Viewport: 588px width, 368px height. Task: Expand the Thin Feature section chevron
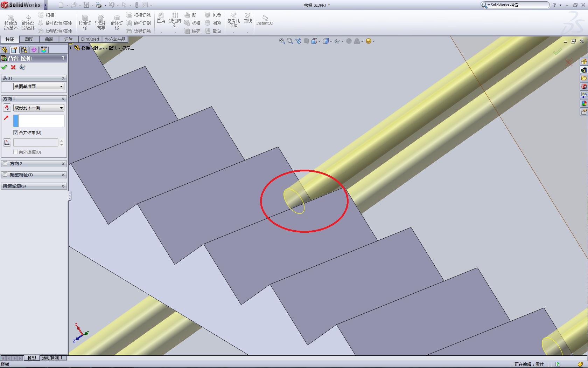coord(63,175)
